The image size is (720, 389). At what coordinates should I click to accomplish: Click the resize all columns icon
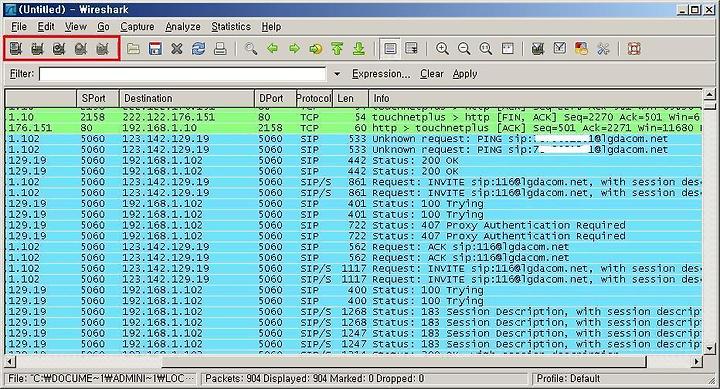tap(507, 48)
